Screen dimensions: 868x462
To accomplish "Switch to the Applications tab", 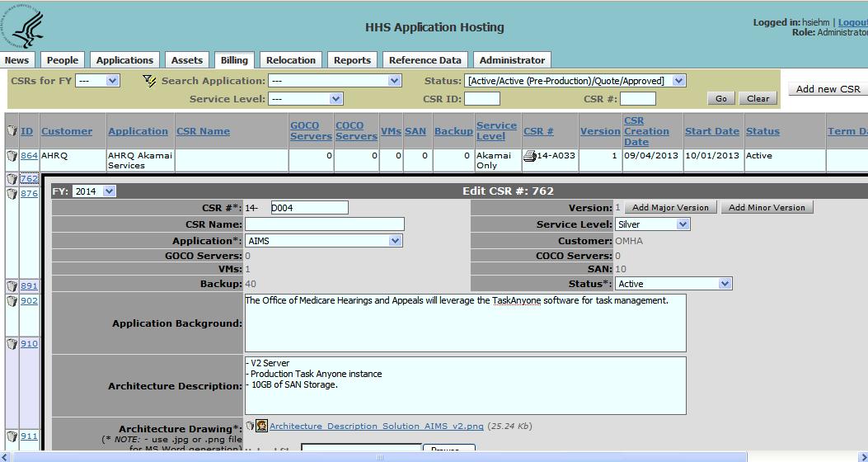I will pos(124,60).
